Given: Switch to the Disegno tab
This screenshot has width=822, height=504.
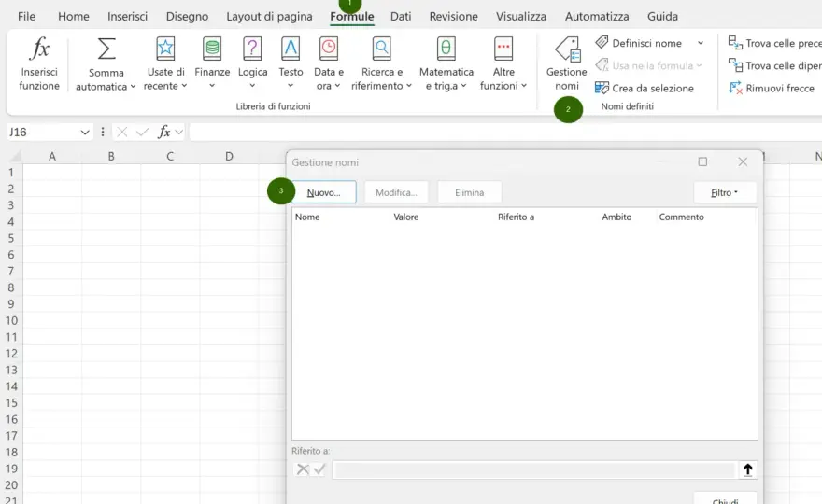Looking at the screenshot, I should (187, 16).
